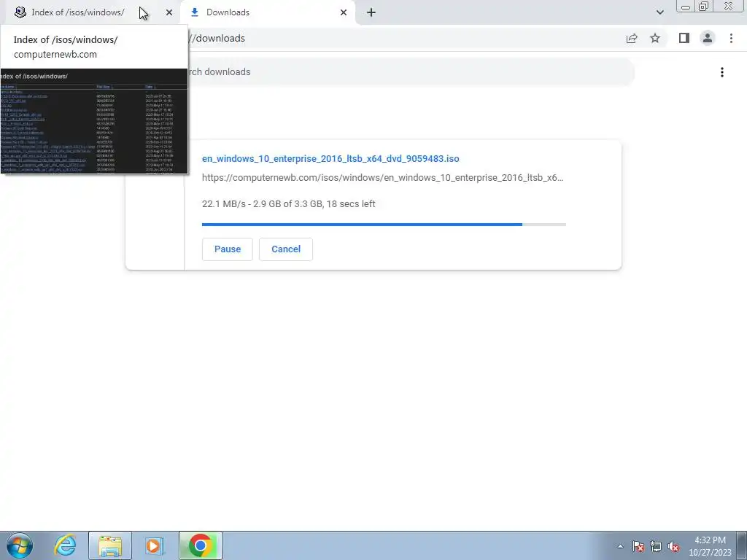This screenshot has width=747, height=560.
Task: Open Action Center flag icon
Action: 638,546
